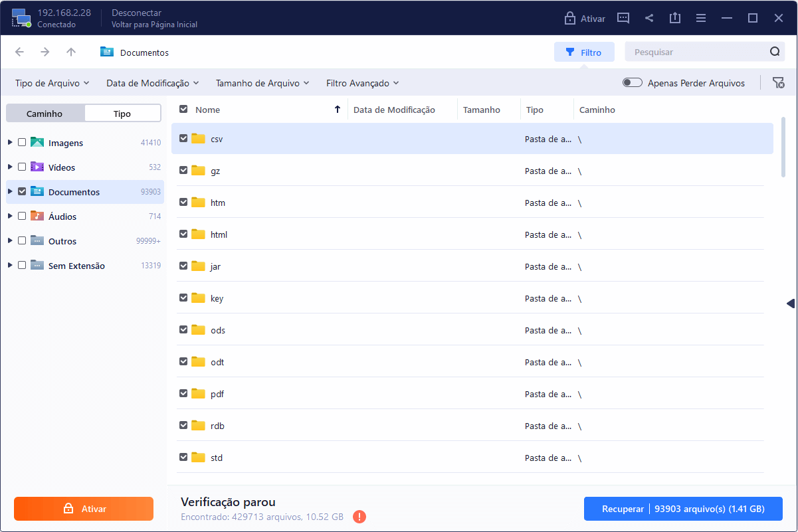
Task: Expand the Imagens tree node
Action: click(x=10, y=142)
